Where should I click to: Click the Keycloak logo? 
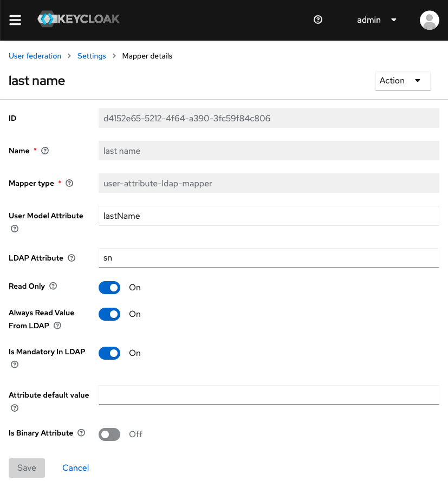79,20
